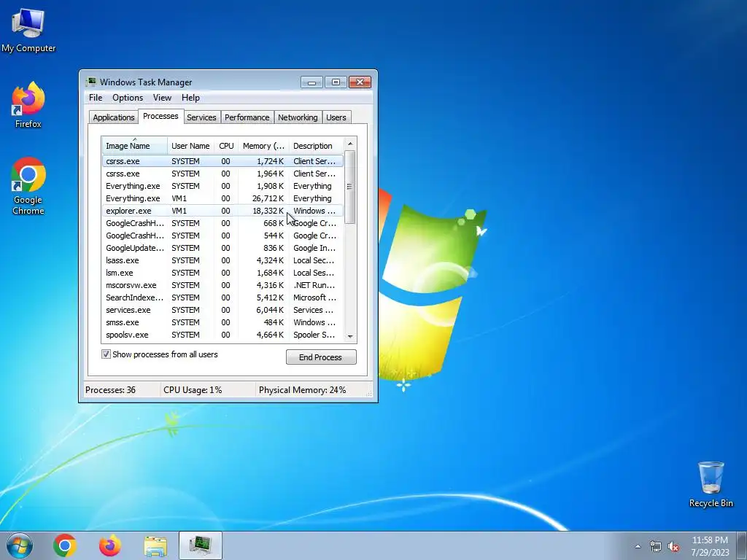Sort by the Description column header
Image resolution: width=747 pixels, height=560 pixels.
[317, 146]
